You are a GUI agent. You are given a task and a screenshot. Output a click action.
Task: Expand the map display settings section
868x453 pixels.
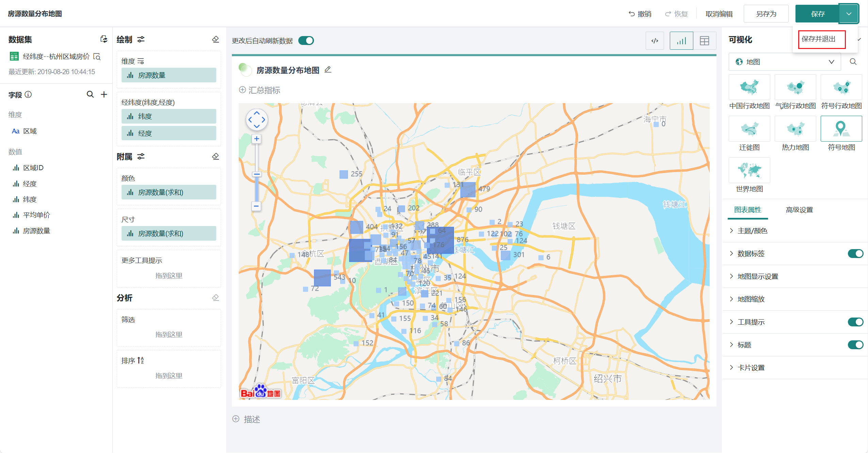(757, 276)
